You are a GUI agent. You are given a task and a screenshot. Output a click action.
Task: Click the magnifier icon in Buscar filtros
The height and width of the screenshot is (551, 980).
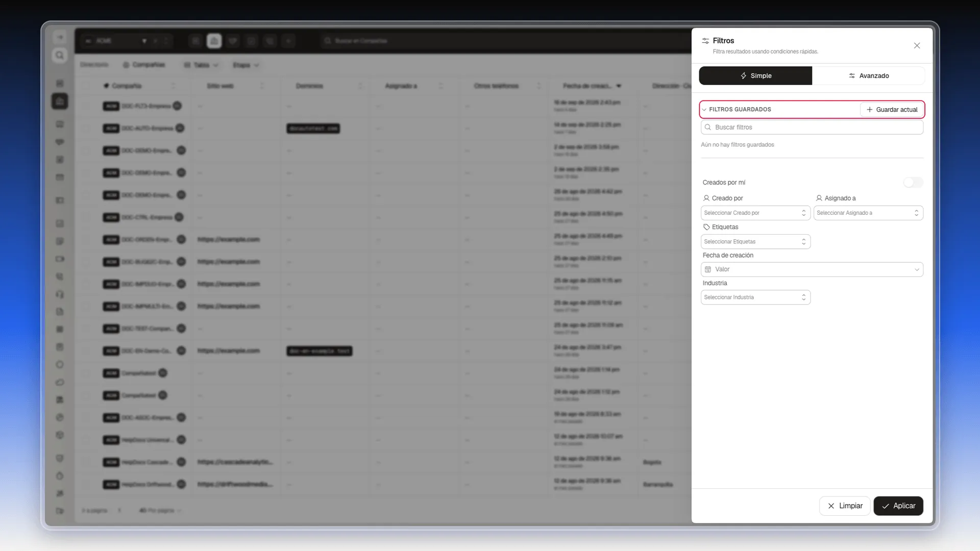708,128
